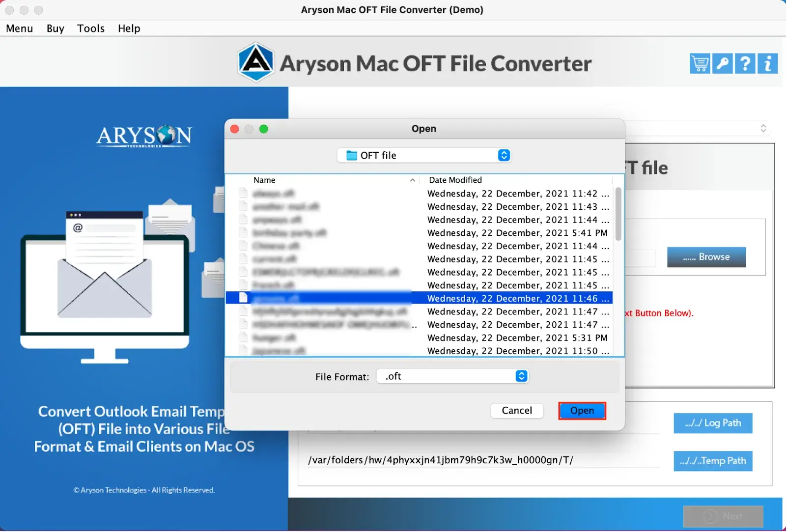
Task: Click file icon in the 5:41 PM row
Action: point(243,232)
